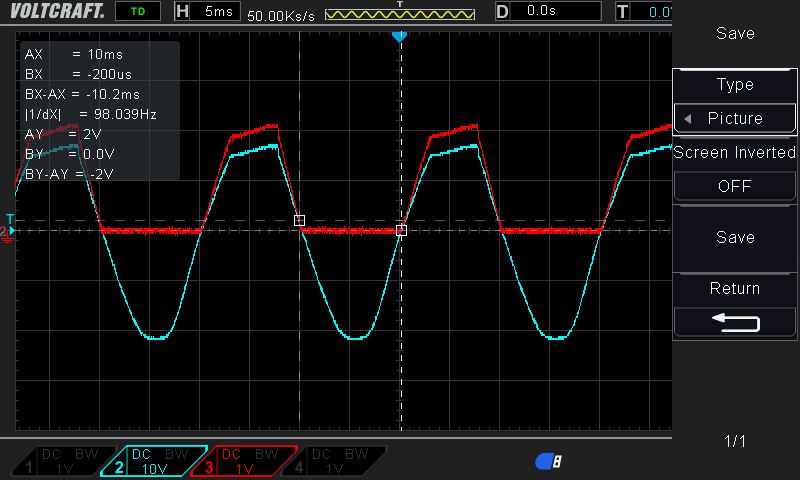The height and width of the screenshot is (480, 800).
Task: Click the return arrow icon
Action: pos(735,322)
